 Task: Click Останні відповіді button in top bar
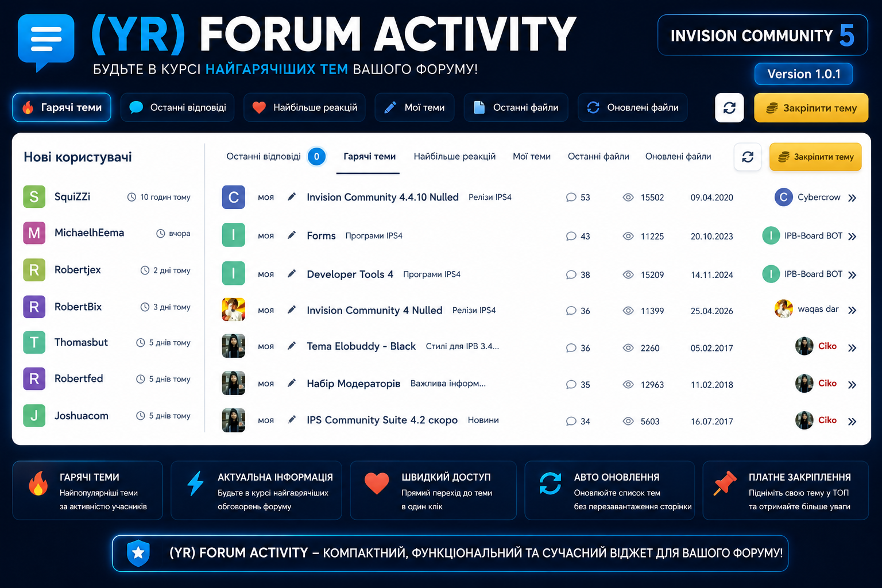(177, 107)
